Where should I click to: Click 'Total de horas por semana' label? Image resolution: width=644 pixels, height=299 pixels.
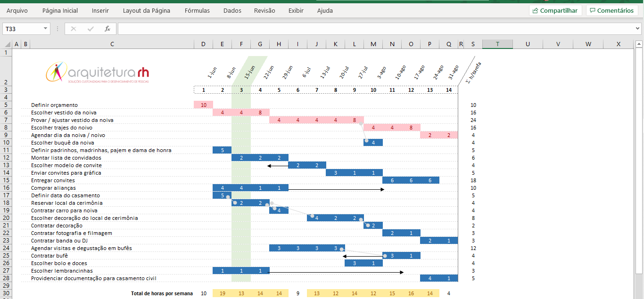162,293
